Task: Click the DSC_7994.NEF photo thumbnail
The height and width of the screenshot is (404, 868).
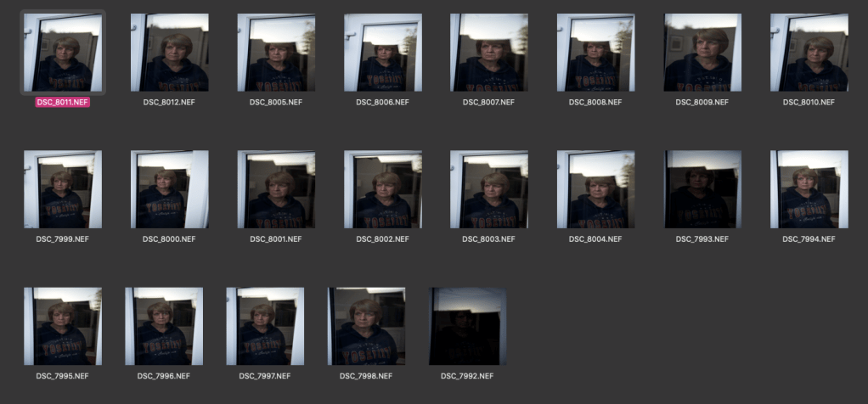Action: [809, 189]
